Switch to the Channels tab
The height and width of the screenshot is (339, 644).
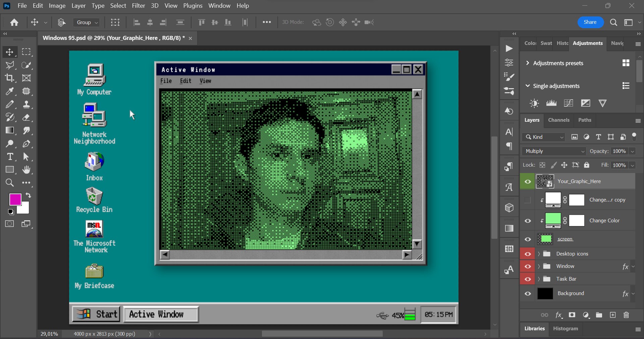[559, 120]
